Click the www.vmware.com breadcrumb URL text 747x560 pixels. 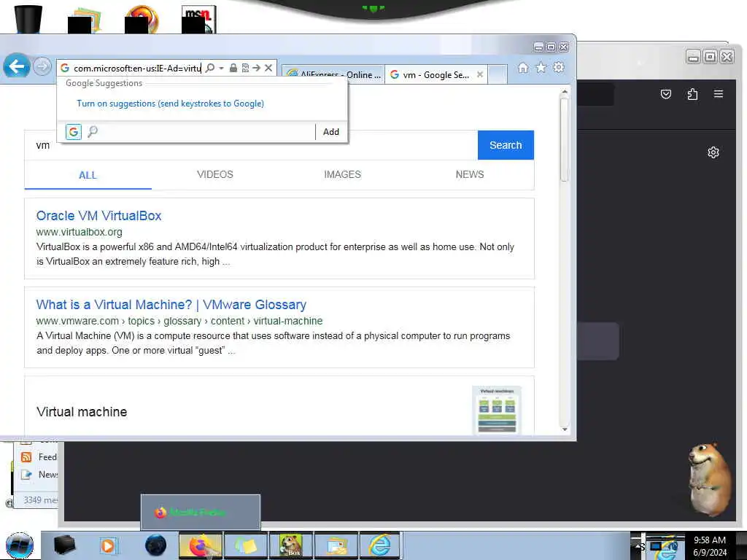click(179, 321)
